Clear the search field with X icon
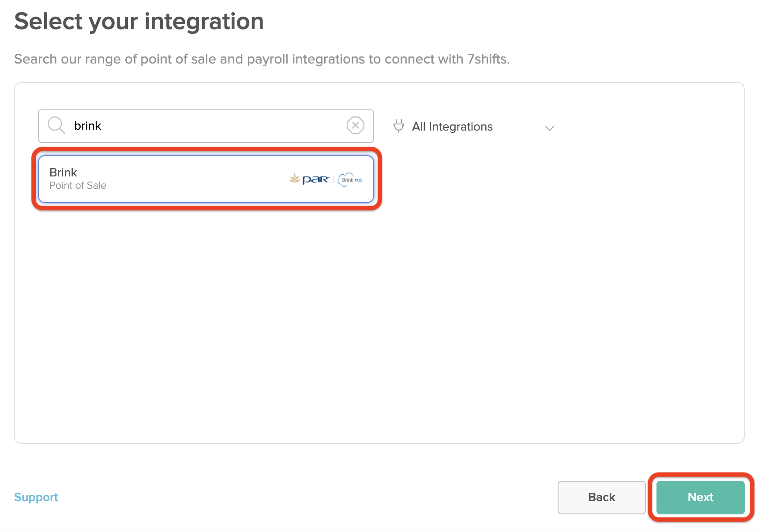This screenshot has width=765, height=532. point(355,125)
